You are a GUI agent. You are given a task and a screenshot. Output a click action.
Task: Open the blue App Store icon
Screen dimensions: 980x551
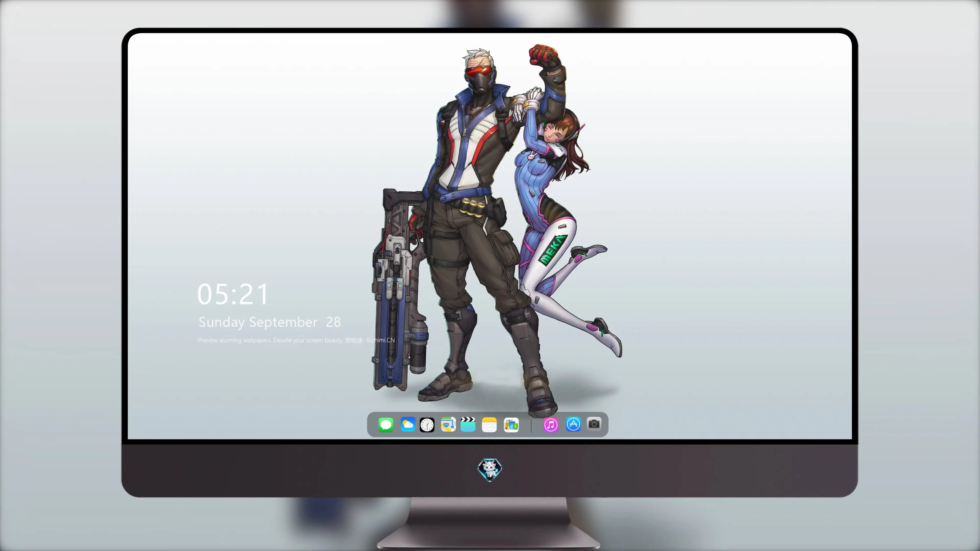point(573,424)
